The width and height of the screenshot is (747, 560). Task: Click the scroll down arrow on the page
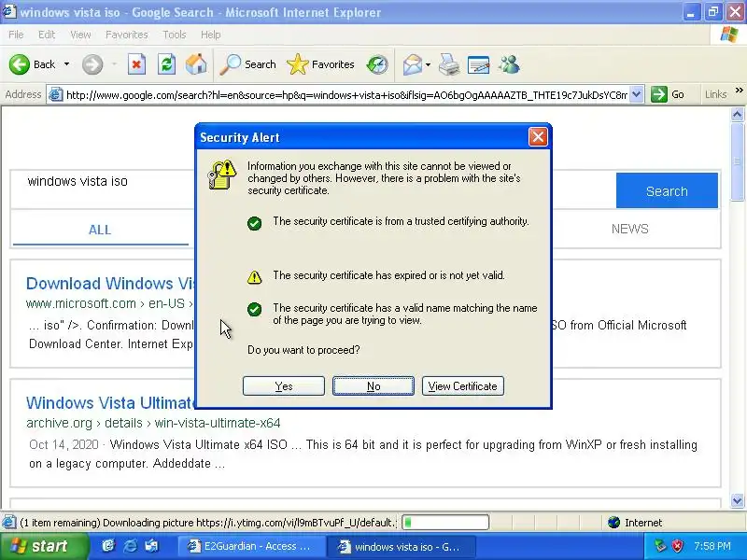pos(738,500)
